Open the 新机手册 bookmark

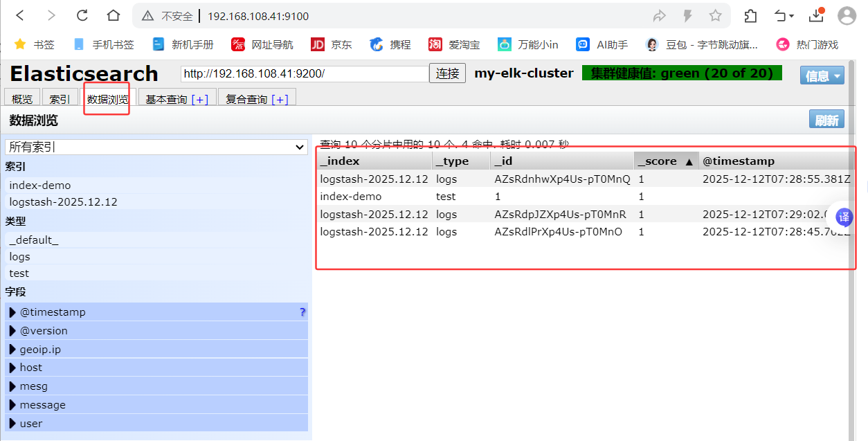tap(183, 44)
